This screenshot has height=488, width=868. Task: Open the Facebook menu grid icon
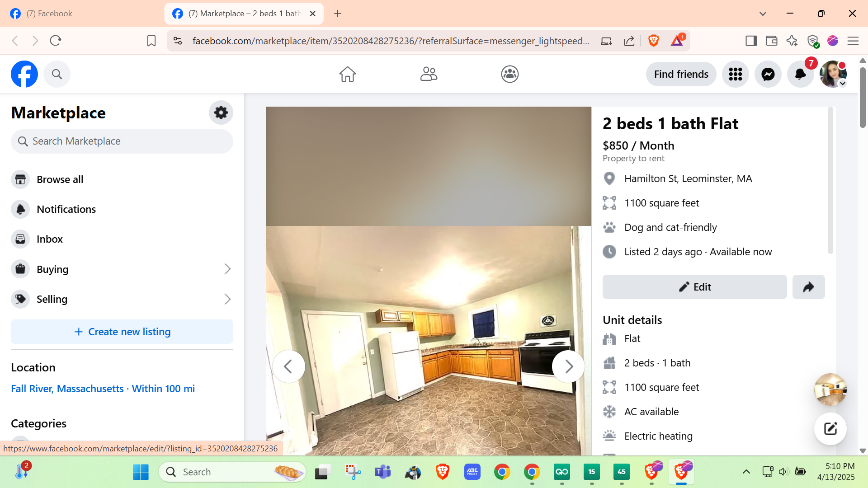pyautogui.click(x=735, y=74)
